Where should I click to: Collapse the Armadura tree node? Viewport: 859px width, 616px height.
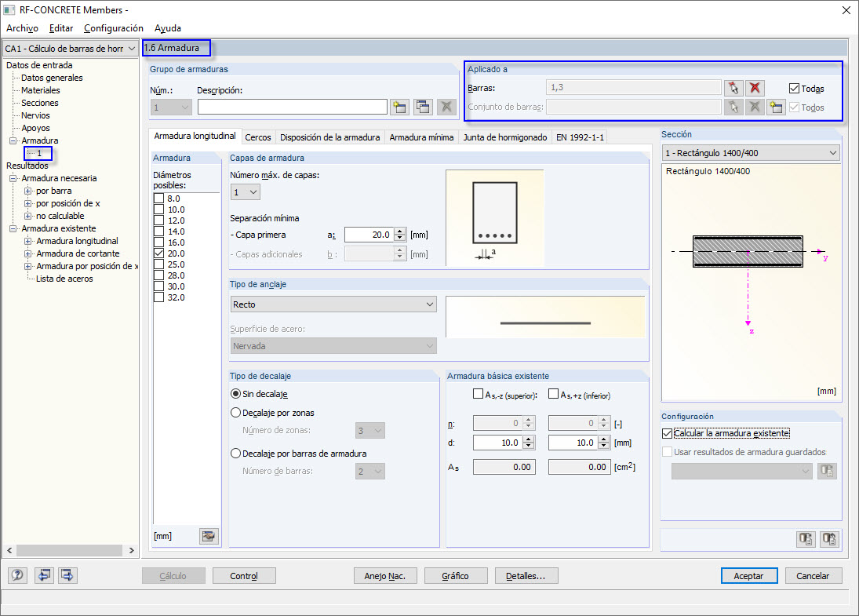13,140
